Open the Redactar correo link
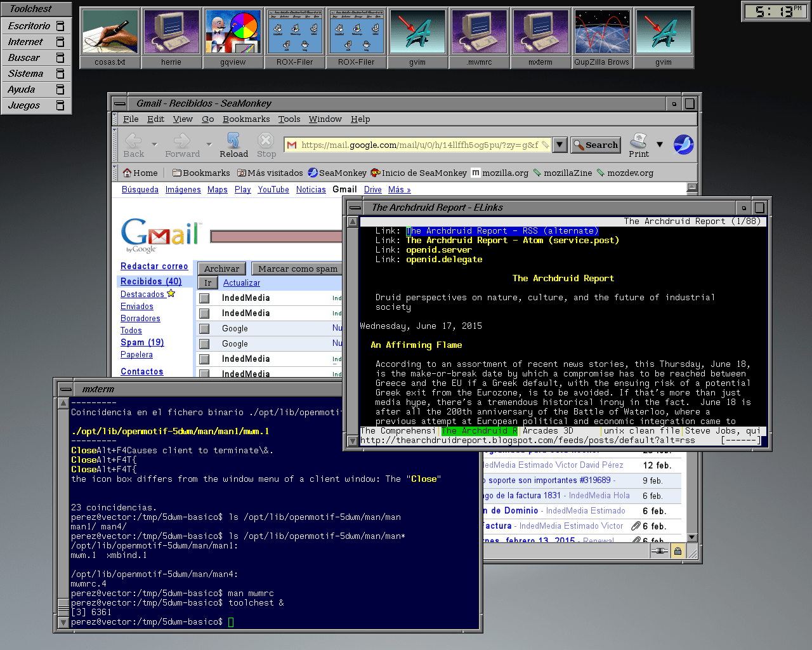The height and width of the screenshot is (650, 812). tap(154, 266)
